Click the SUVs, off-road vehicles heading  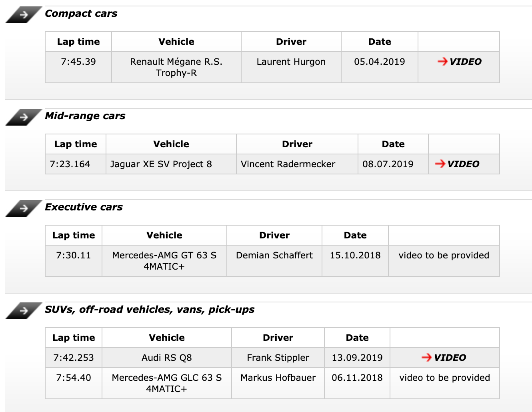150,310
